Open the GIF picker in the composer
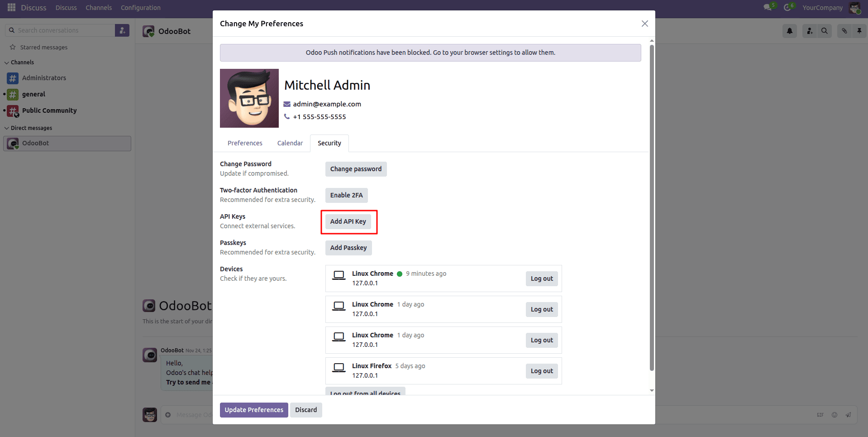The height and width of the screenshot is (437, 868). click(x=820, y=415)
